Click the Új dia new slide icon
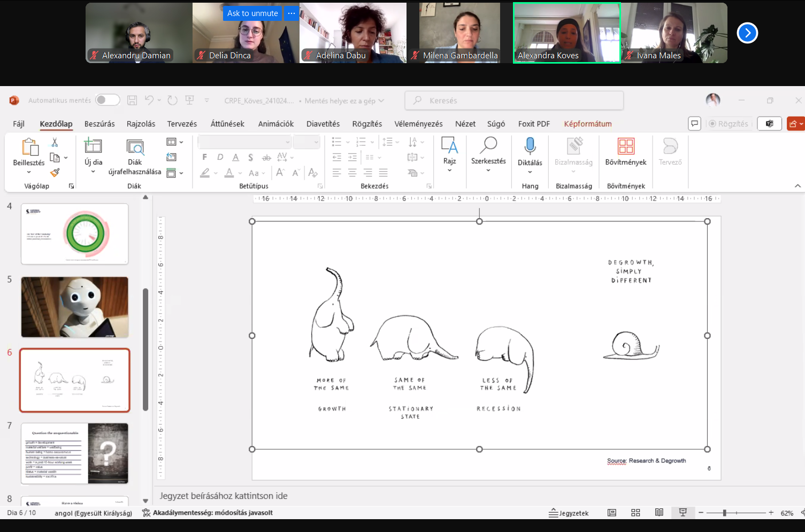 pos(93,145)
